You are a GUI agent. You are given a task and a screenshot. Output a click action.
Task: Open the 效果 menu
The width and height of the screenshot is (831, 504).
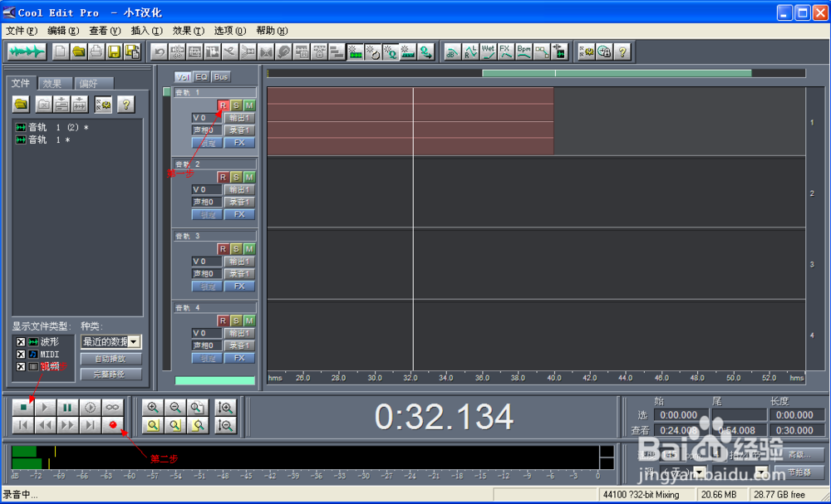(188, 31)
